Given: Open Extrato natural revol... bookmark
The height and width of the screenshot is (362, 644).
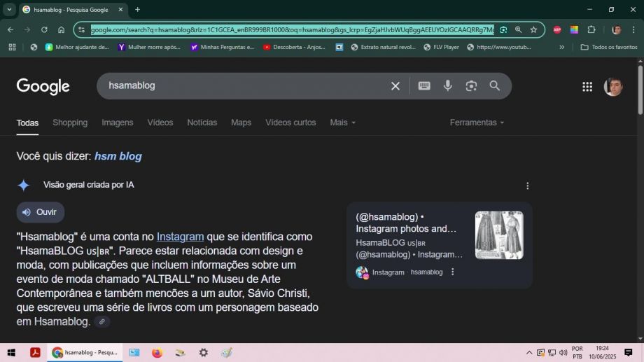Looking at the screenshot, I should point(383,47).
